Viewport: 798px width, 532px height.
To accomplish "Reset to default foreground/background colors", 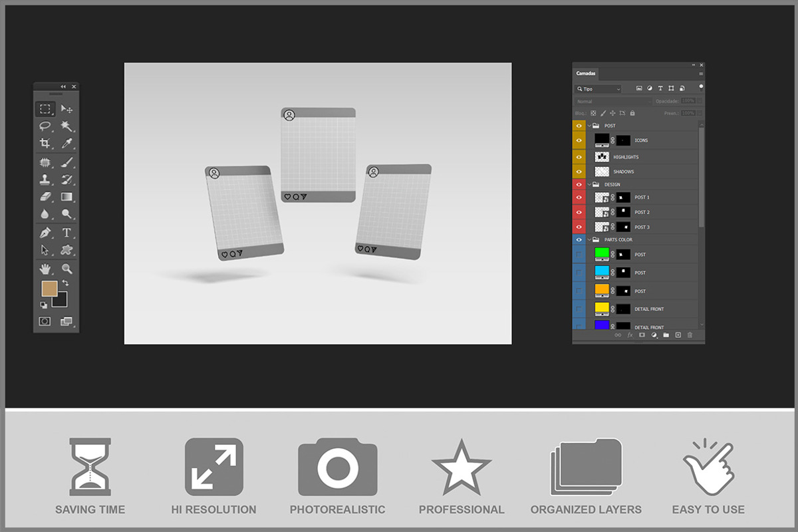I will click(x=44, y=305).
